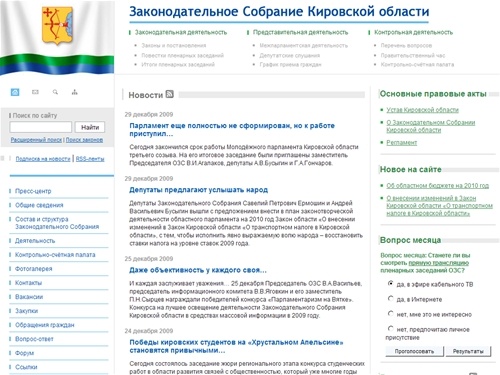
Task: Open Законодательная деятельность menu
Action: (181, 32)
